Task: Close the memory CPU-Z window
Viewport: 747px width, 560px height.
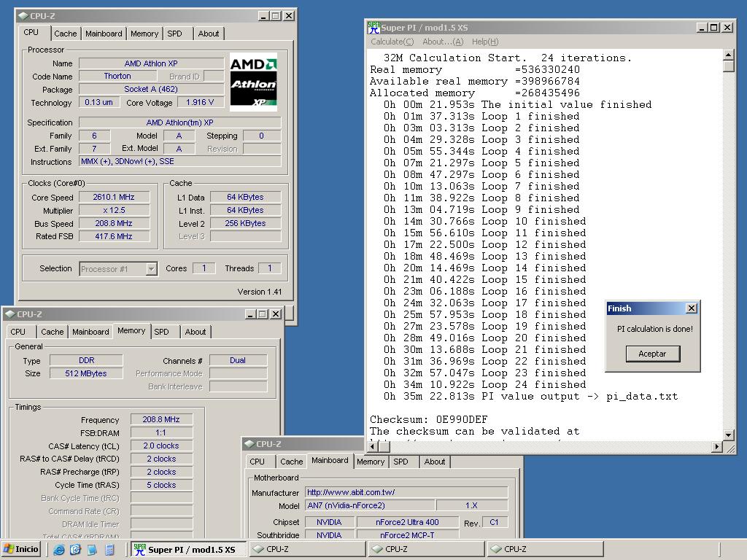Action: pyautogui.click(x=275, y=314)
